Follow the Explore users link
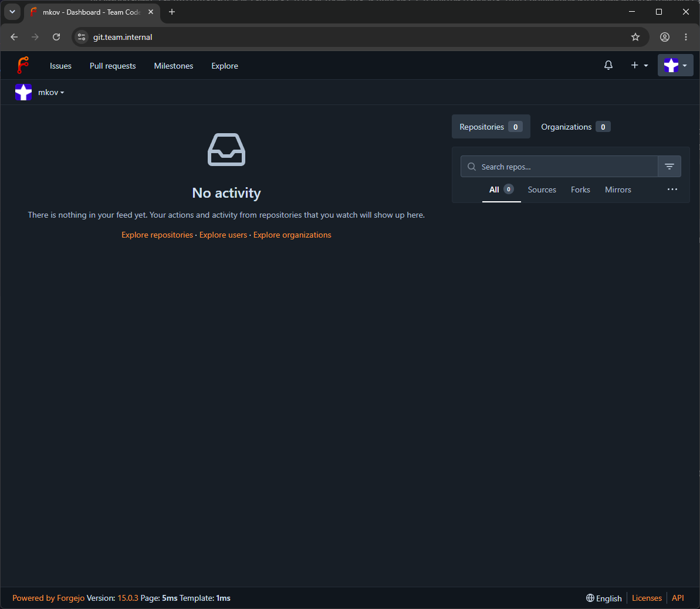 pos(223,235)
